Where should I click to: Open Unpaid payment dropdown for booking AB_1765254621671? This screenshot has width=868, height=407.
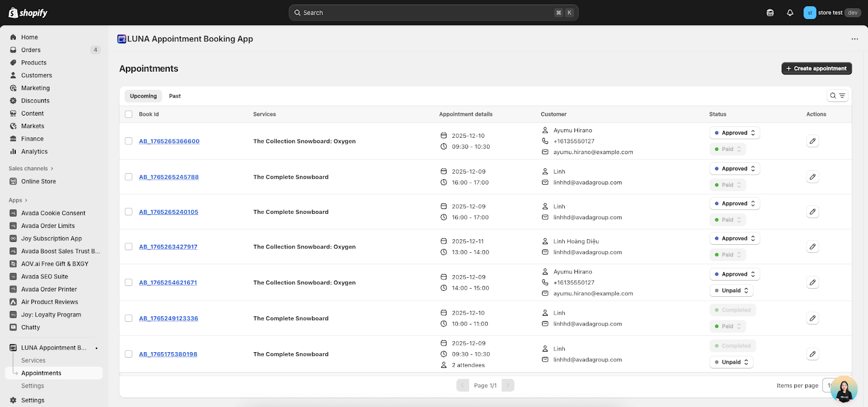731,291
